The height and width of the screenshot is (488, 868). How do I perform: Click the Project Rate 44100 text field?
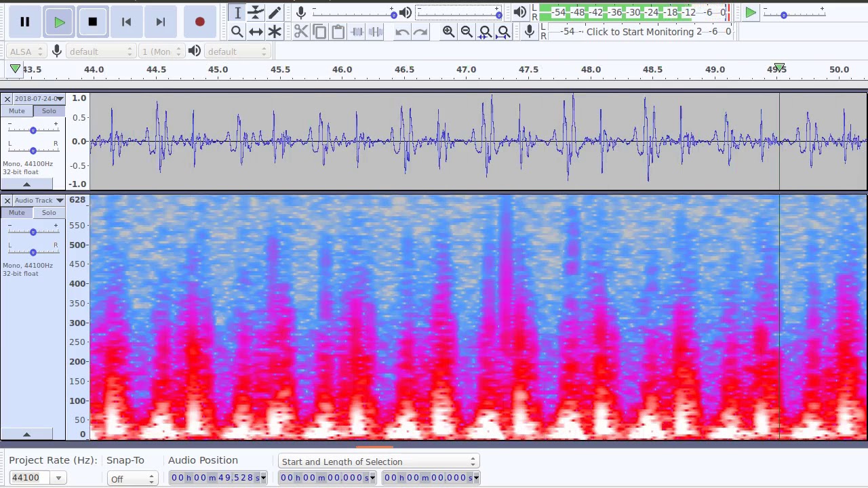point(31,478)
